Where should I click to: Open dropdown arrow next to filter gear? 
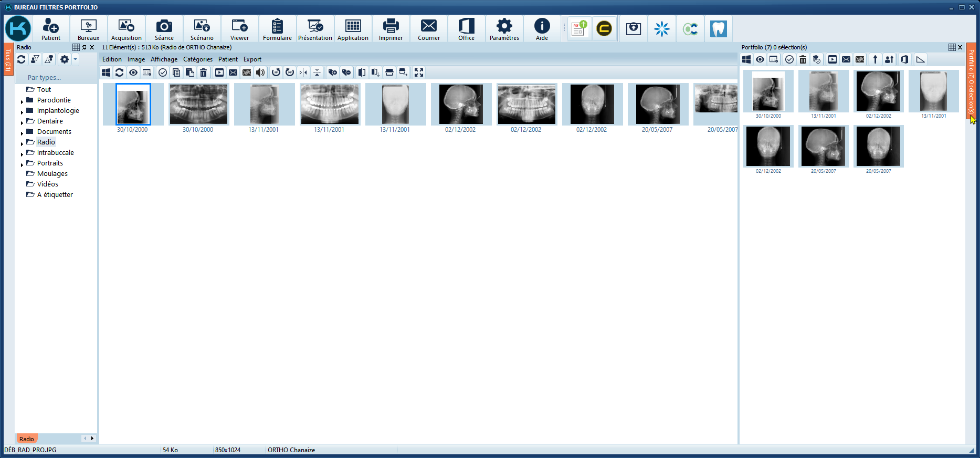[x=75, y=59]
